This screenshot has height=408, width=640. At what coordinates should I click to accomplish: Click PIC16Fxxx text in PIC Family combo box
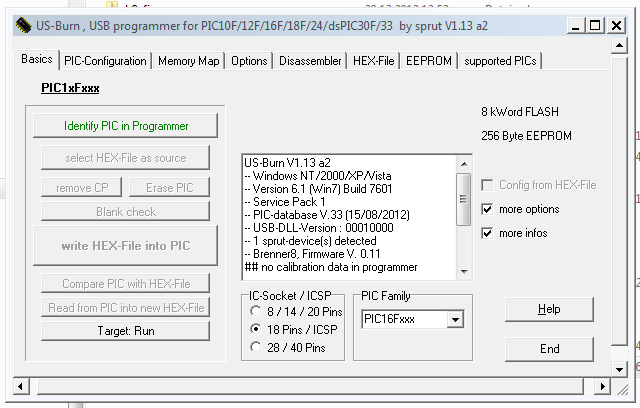(389, 319)
